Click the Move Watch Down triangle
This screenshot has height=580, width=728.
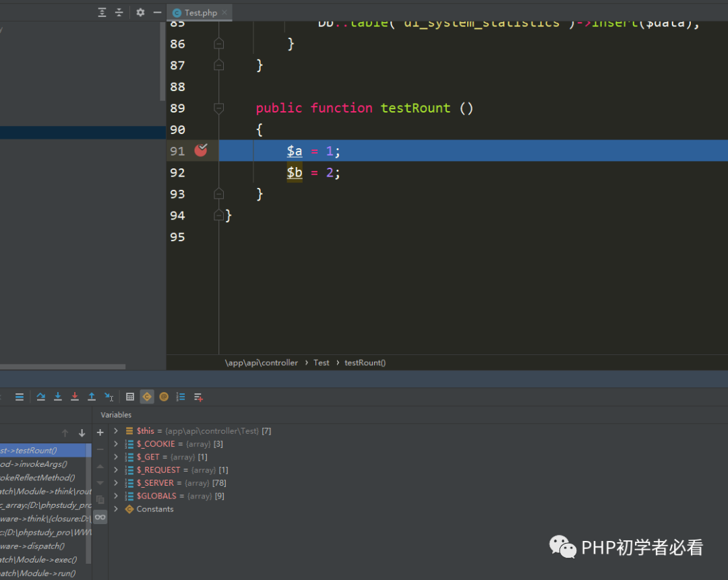(100, 483)
